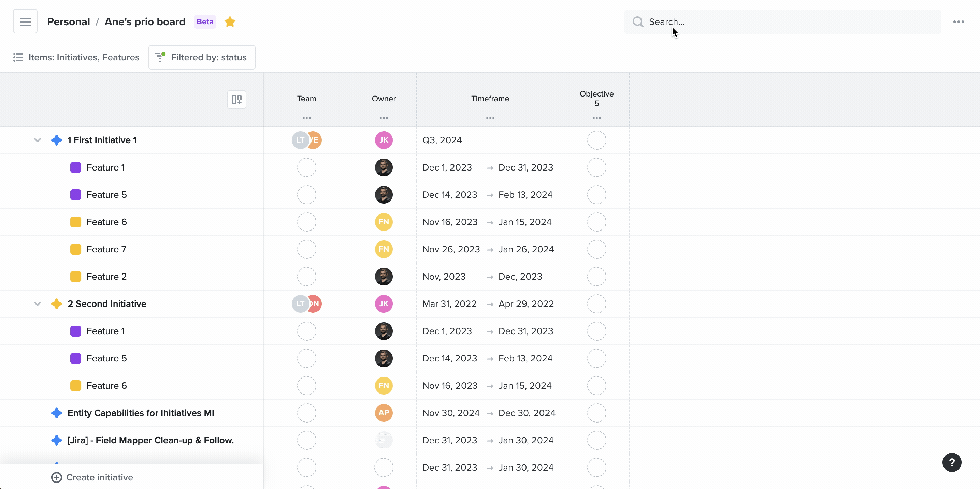Open the Team column's three-dot menu

click(307, 118)
